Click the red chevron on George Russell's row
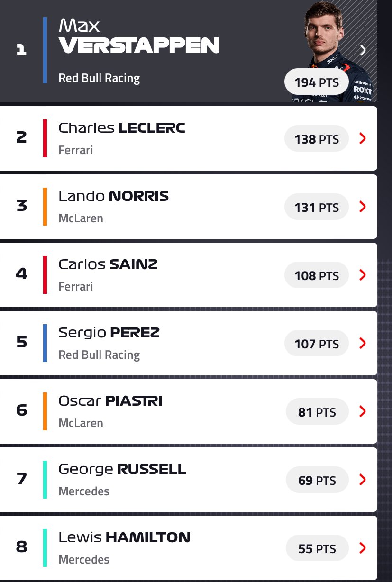 coord(363,480)
